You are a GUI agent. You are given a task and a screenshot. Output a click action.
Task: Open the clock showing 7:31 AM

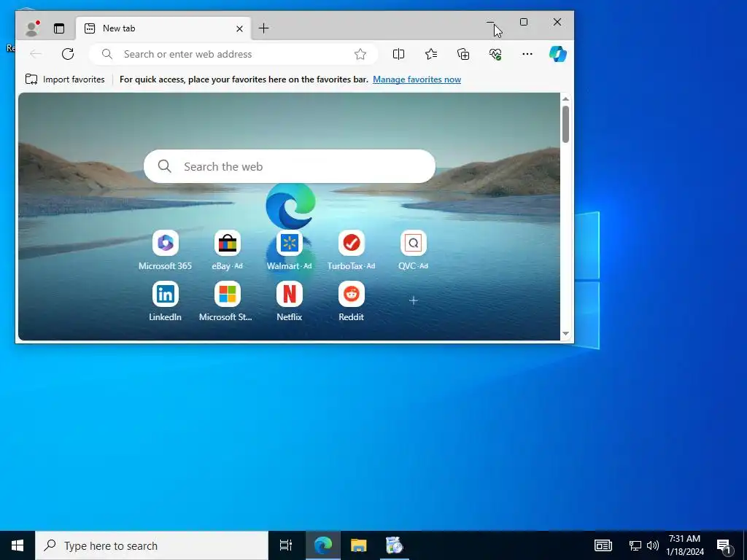tap(684, 545)
